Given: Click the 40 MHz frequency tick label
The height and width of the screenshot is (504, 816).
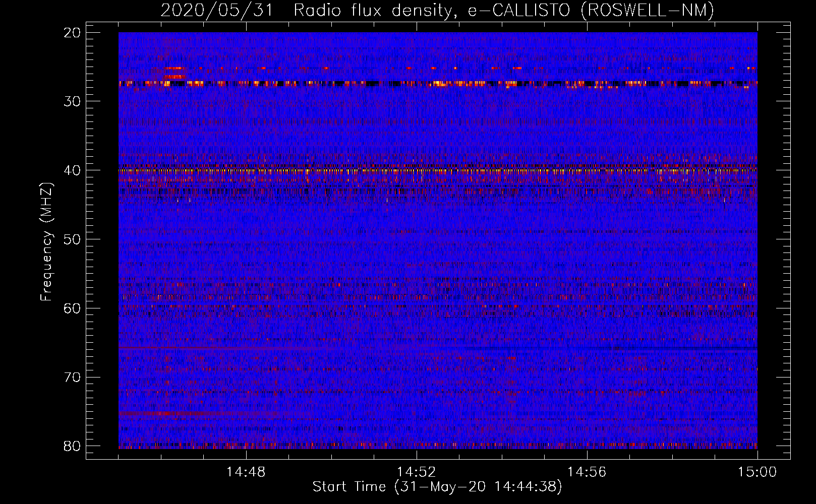Looking at the screenshot, I should tap(72, 170).
